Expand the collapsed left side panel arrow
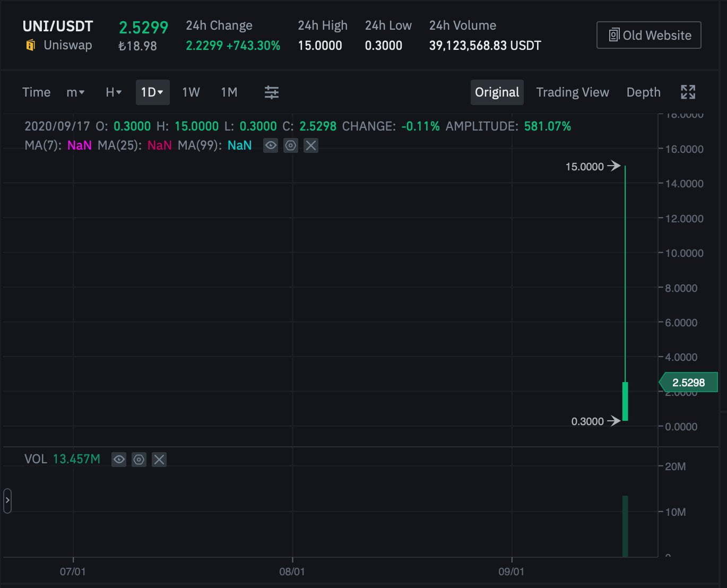Screen dimensions: 727x588 click(7, 500)
